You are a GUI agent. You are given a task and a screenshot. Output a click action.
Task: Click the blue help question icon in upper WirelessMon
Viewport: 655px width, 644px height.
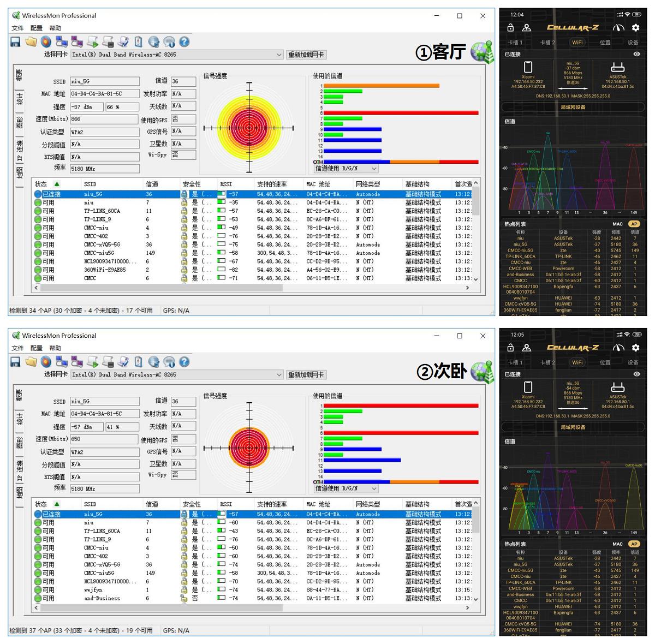tap(184, 41)
